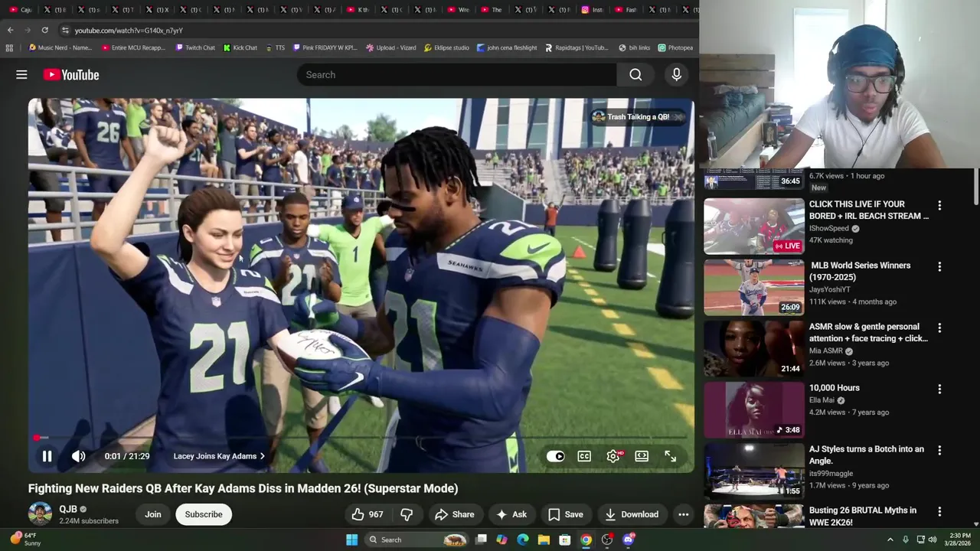Expand the 'Lacey Joins Kay Adams' chapter
The image size is (980, 551).
click(x=219, y=456)
